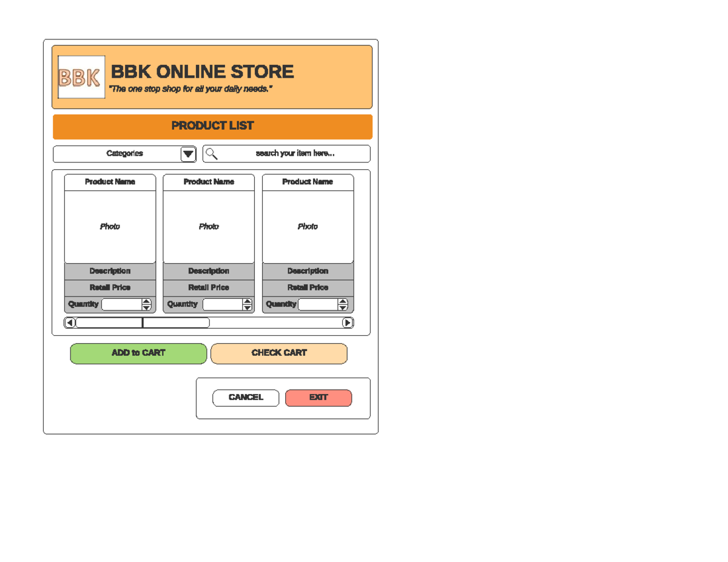Click the second Product Name title
728x562 pixels.
click(209, 181)
